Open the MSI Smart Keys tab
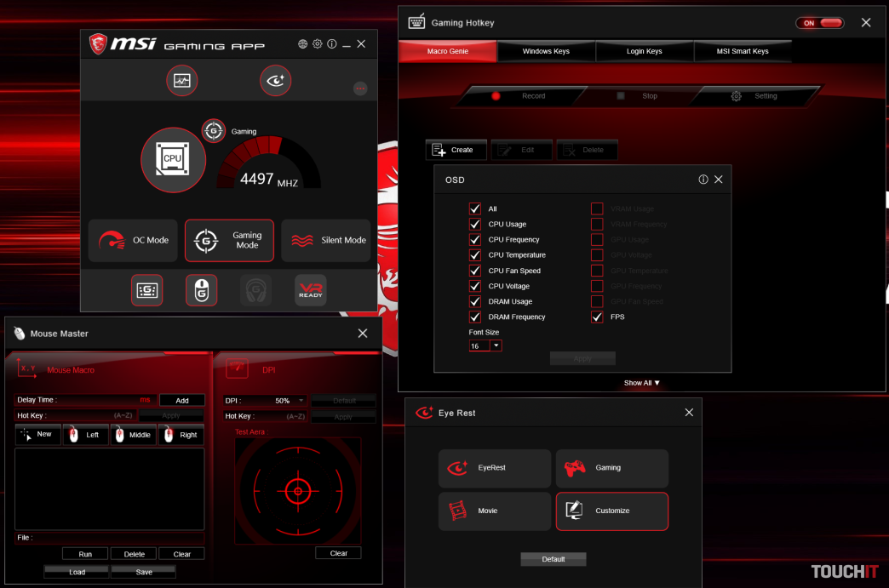Image resolution: width=889 pixels, height=588 pixels. [742, 52]
